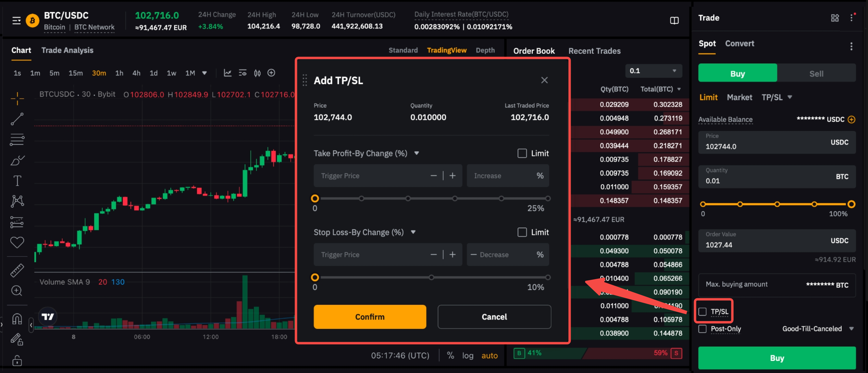Open the 0.1 order book grouping dropdown
This screenshot has height=373, width=868.
click(x=653, y=71)
